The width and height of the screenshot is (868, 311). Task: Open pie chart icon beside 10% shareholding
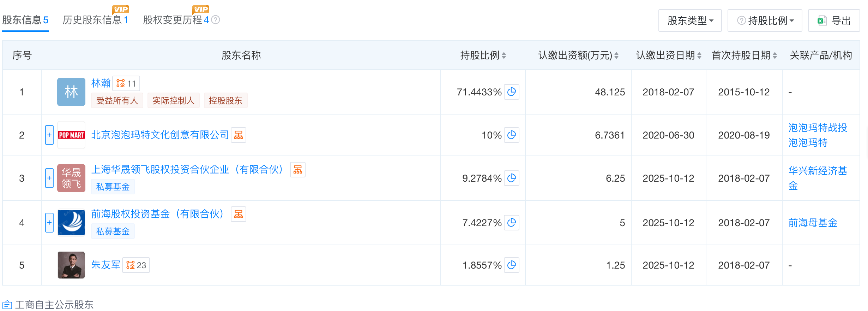tap(511, 135)
